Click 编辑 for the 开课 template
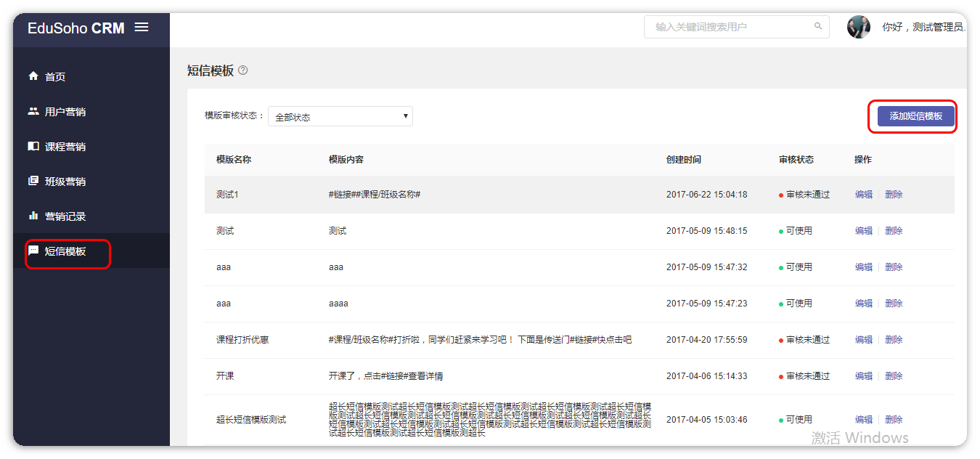 864,376
